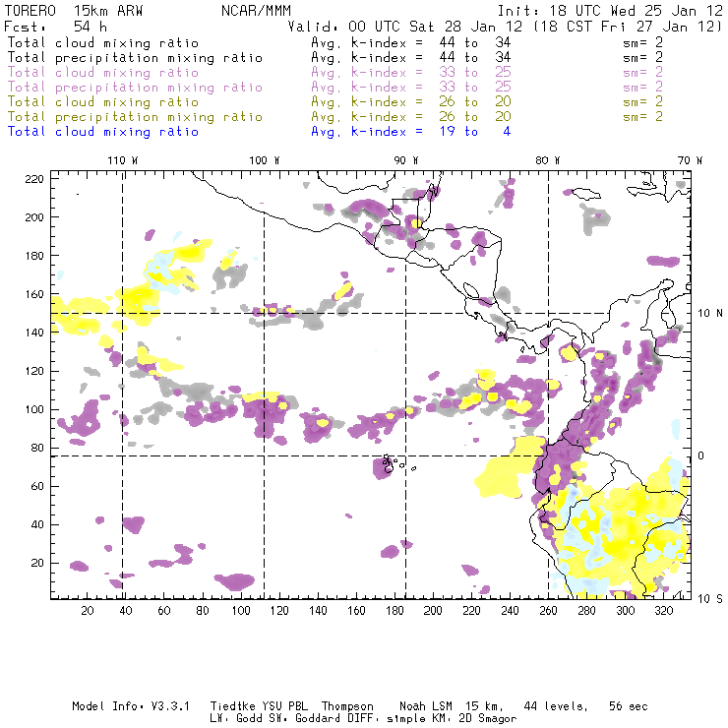Click the "TORERO 15km ARW" title text
Screen dimensions: 728x728
[x=74, y=11]
